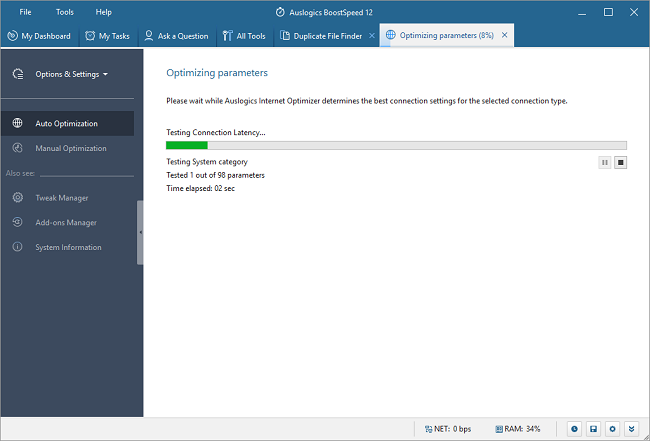Open the Ask a Question tab
Viewport: 650px width, 441px height.
coord(176,36)
